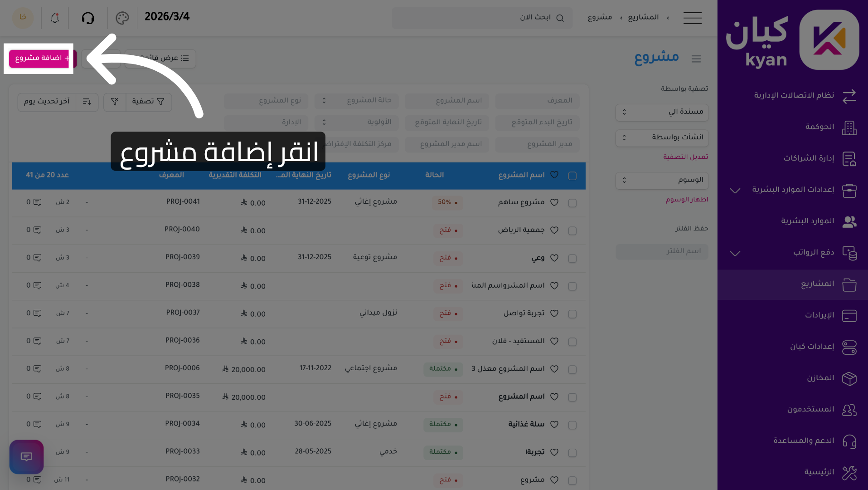Screen dimensions: 868x490
Task: Click the headset support icon in the topbar
Action: (x=88, y=18)
